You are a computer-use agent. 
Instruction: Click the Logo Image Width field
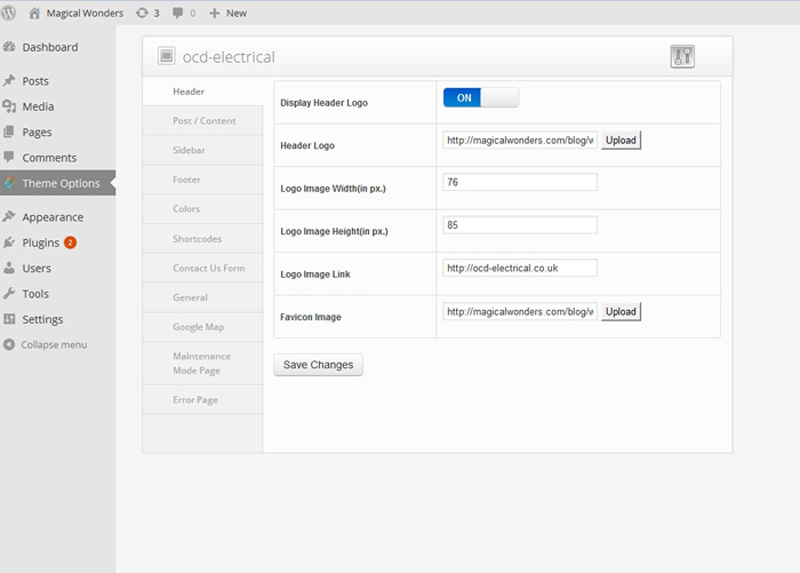(520, 182)
